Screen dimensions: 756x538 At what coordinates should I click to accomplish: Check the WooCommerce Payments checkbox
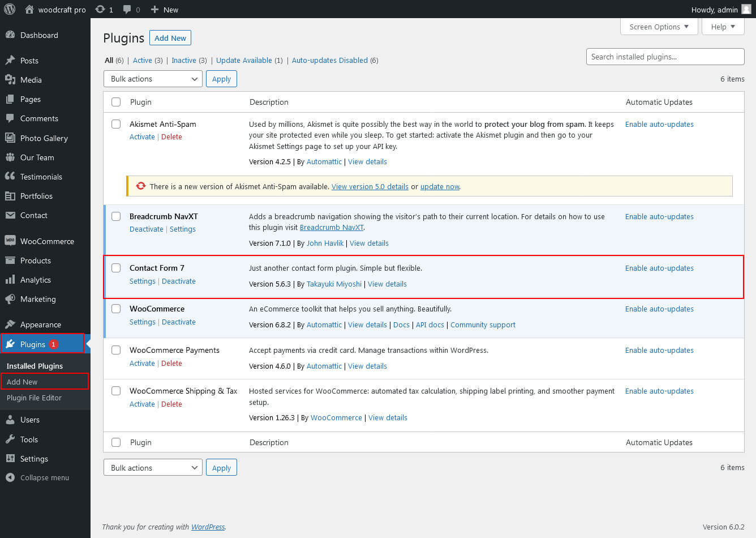tap(116, 350)
